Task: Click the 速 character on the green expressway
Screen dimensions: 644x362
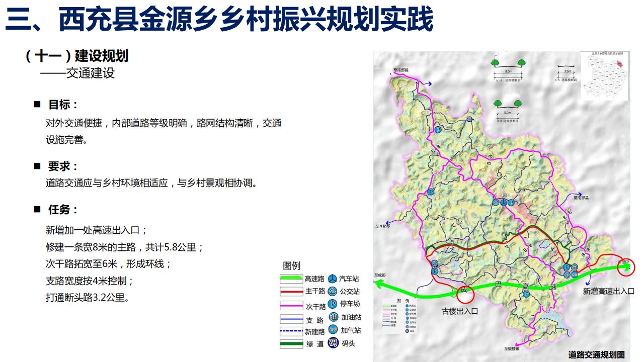Action: tap(552, 287)
